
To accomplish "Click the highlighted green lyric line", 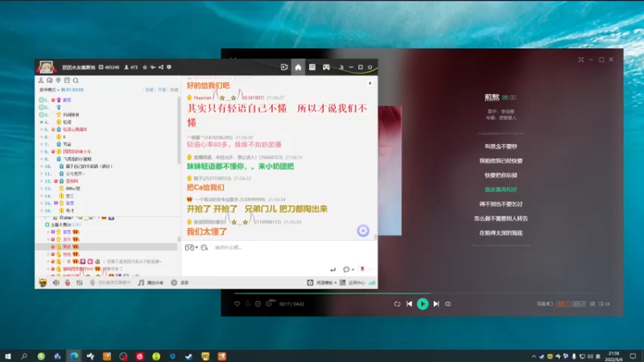I will click(x=501, y=190).
